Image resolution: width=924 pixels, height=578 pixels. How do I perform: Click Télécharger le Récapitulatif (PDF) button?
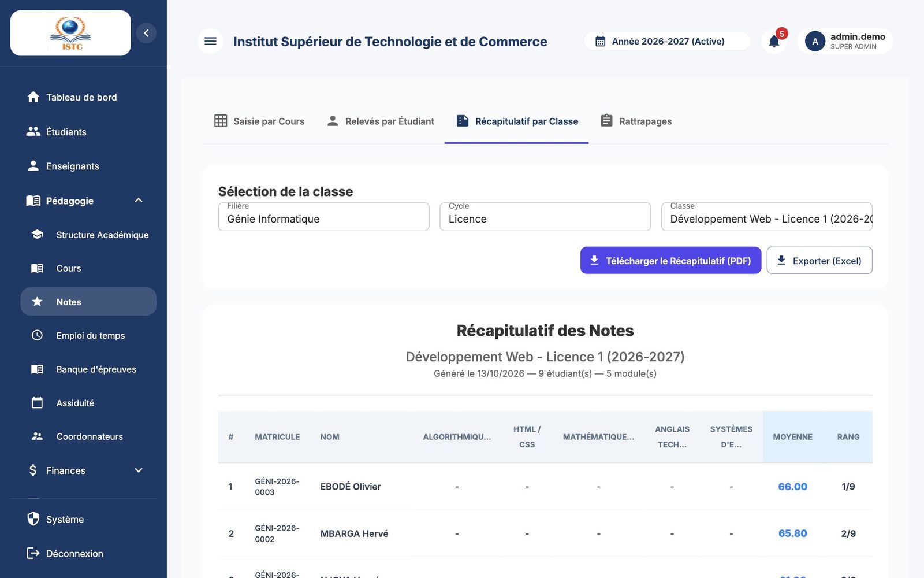tap(670, 261)
